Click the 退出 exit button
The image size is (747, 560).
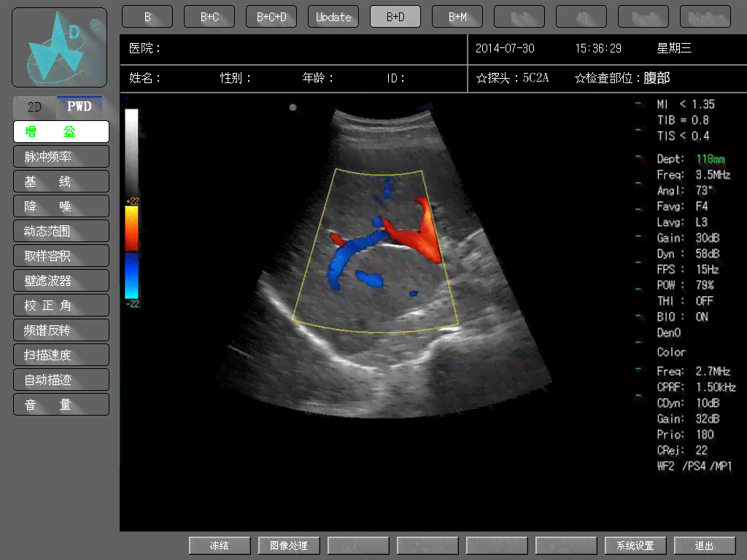click(704, 545)
